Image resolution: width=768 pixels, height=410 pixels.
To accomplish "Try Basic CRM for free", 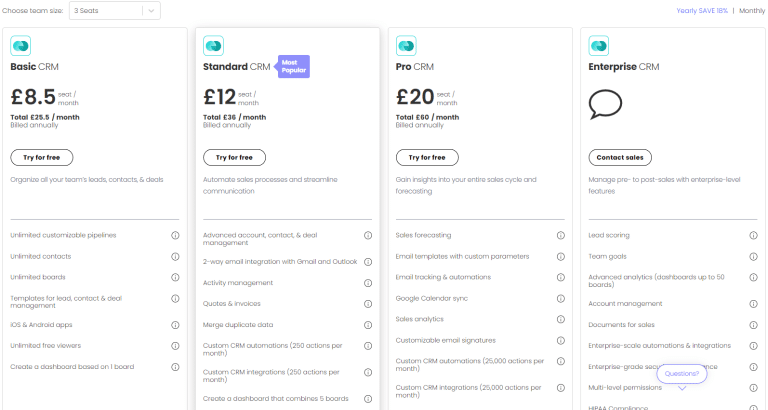I will (42, 158).
